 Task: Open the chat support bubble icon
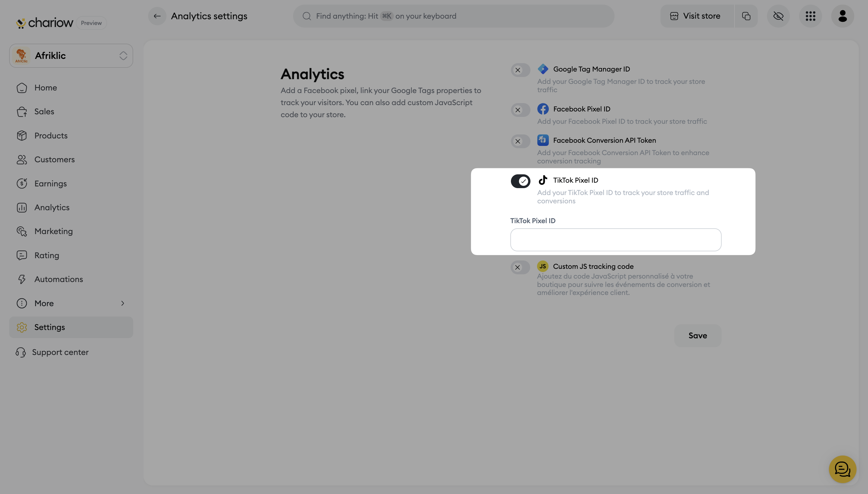[842, 469]
